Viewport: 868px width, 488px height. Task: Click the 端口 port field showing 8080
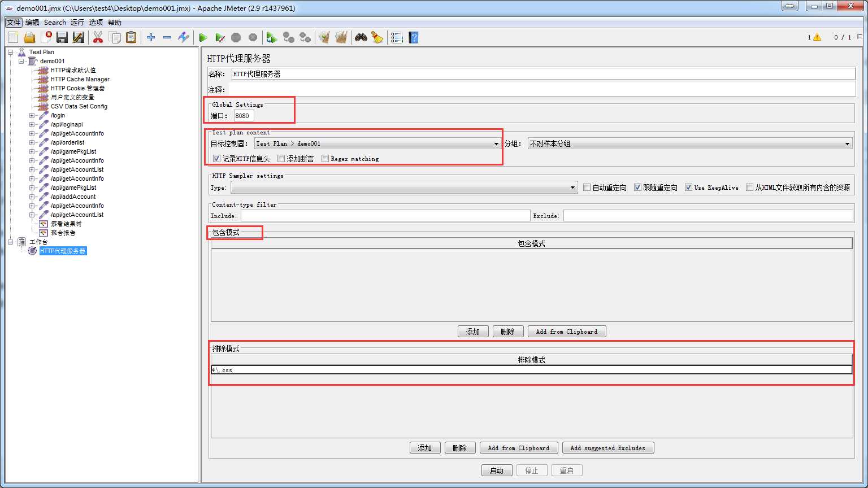pyautogui.click(x=244, y=116)
